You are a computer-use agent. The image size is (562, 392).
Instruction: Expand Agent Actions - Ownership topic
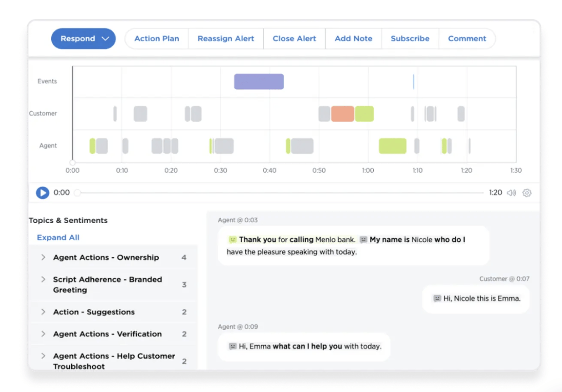coord(43,257)
